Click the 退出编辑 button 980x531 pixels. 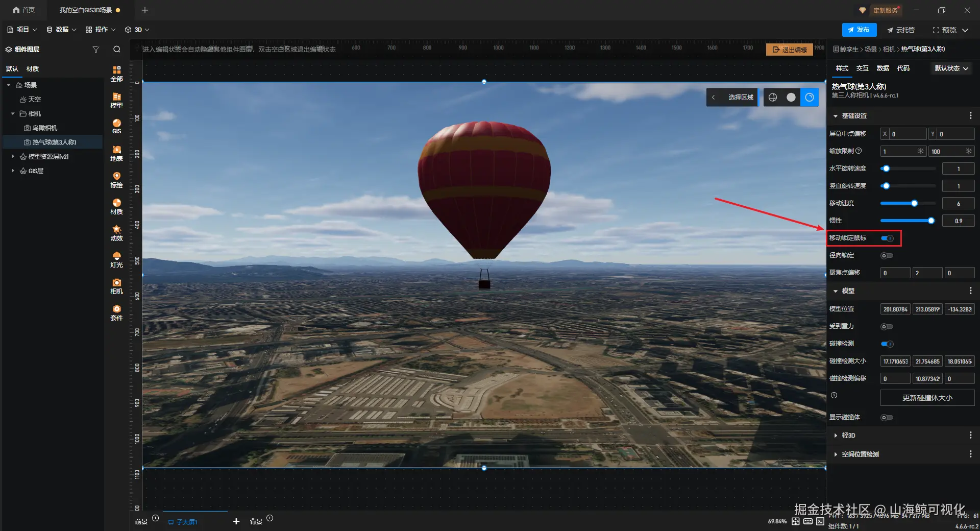click(790, 50)
